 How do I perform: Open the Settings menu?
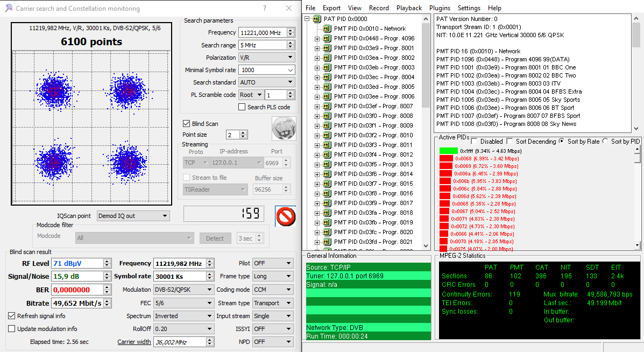click(x=469, y=8)
